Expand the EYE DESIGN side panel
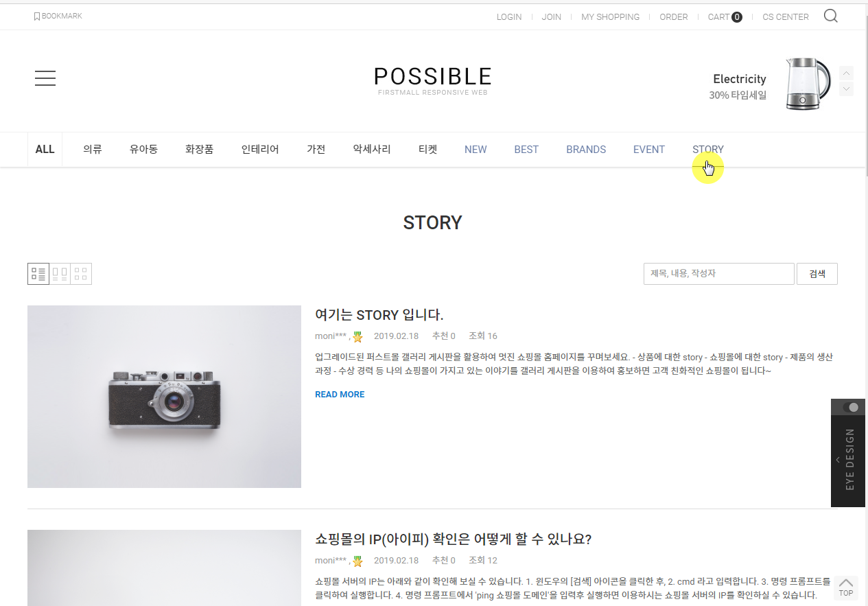The height and width of the screenshot is (606, 868). (x=838, y=460)
